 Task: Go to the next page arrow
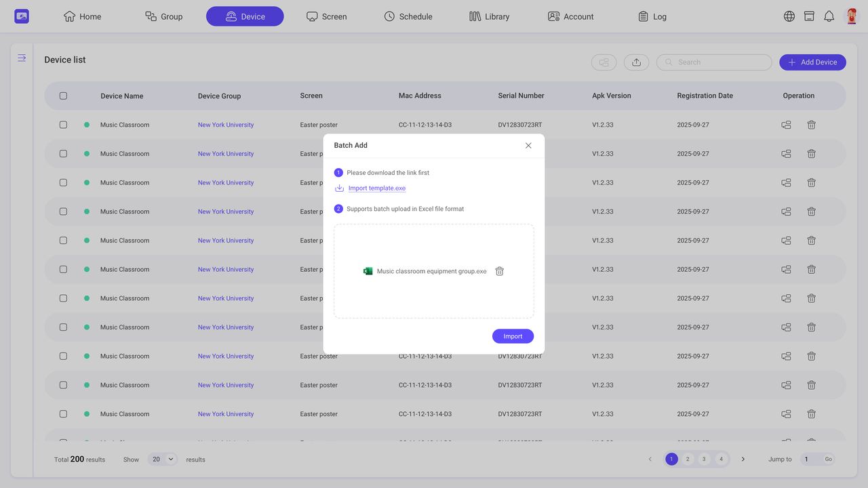[x=743, y=459]
